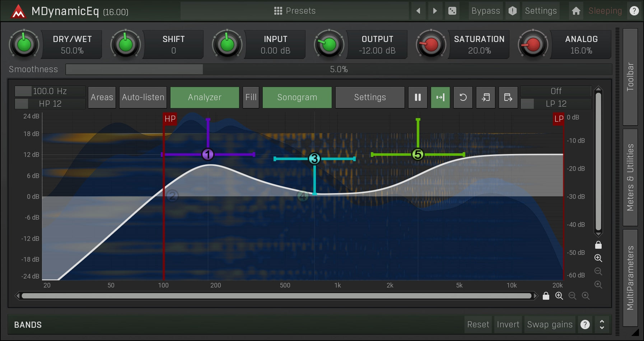Toggle the Analyzer display

pyautogui.click(x=204, y=97)
